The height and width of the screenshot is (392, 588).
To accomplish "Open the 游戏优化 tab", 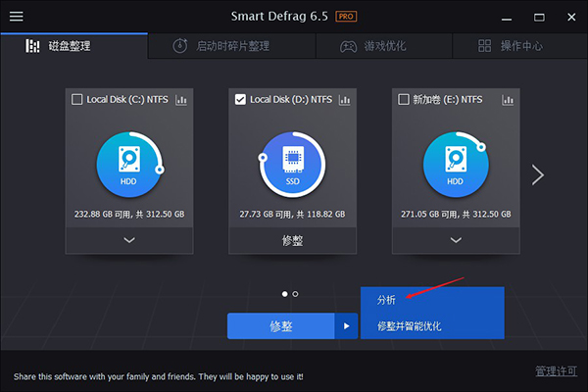I will coord(384,46).
